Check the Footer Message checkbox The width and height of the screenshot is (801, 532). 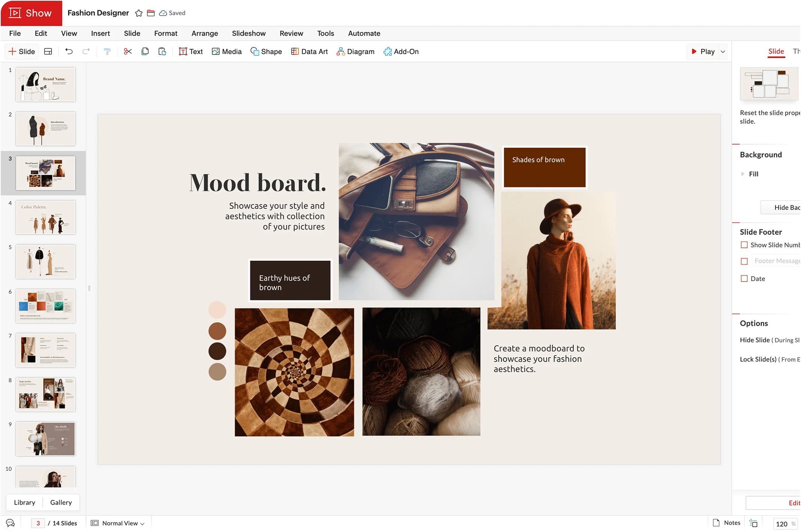click(744, 261)
